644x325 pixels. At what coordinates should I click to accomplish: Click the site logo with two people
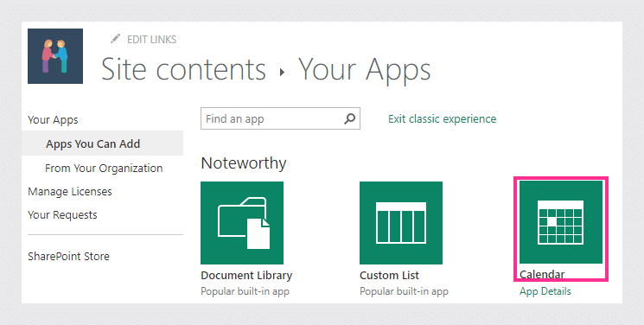(x=55, y=56)
